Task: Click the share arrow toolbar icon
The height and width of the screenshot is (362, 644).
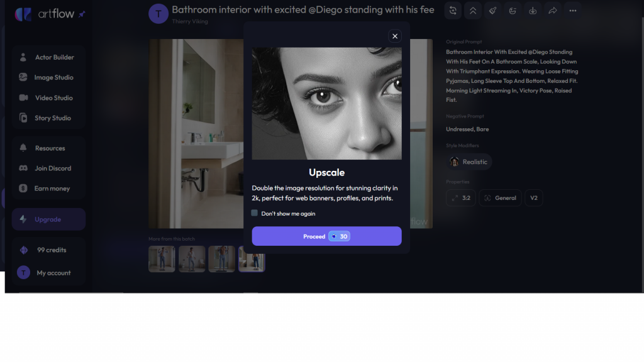Action: (x=553, y=11)
